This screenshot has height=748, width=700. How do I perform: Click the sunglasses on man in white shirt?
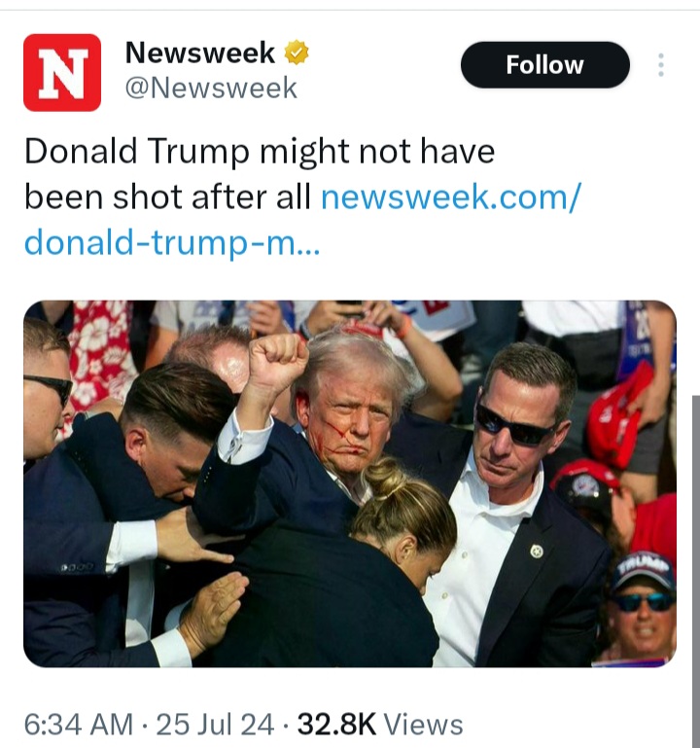(x=515, y=425)
